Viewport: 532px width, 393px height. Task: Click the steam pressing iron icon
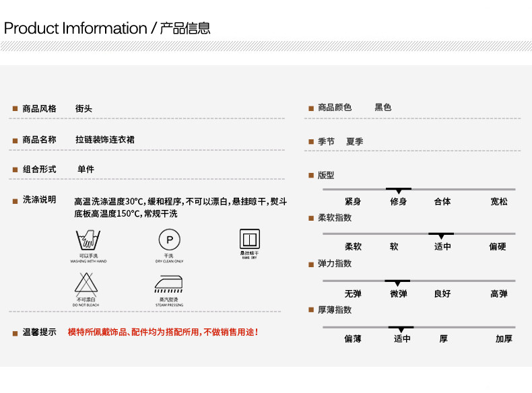(x=168, y=283)
